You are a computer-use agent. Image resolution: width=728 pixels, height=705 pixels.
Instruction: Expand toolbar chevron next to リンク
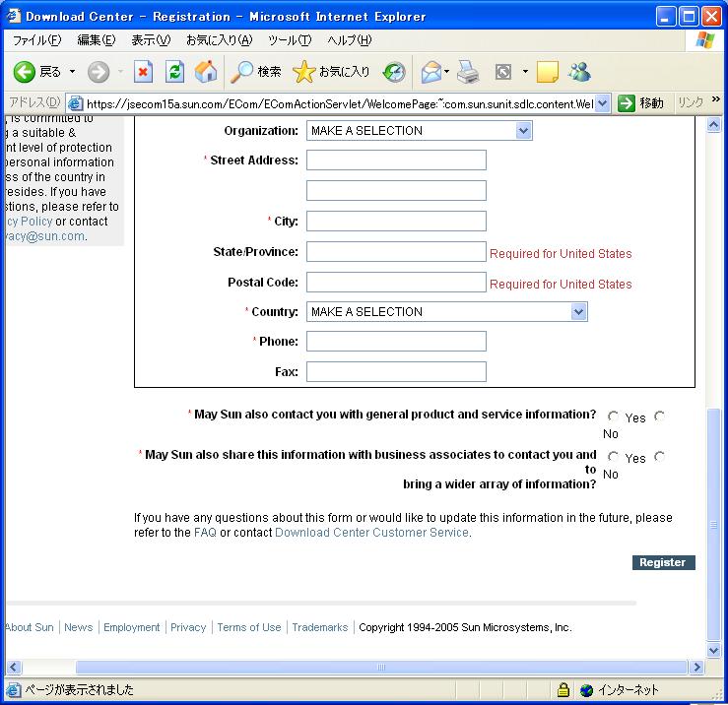pyautogui.click(x=715, y=98)
